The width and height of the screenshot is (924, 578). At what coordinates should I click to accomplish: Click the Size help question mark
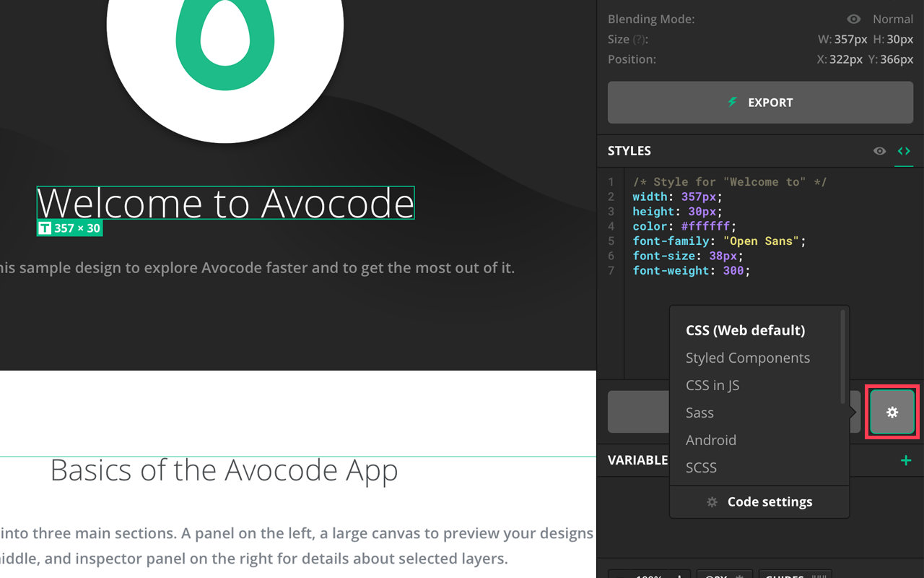point(640,40)
